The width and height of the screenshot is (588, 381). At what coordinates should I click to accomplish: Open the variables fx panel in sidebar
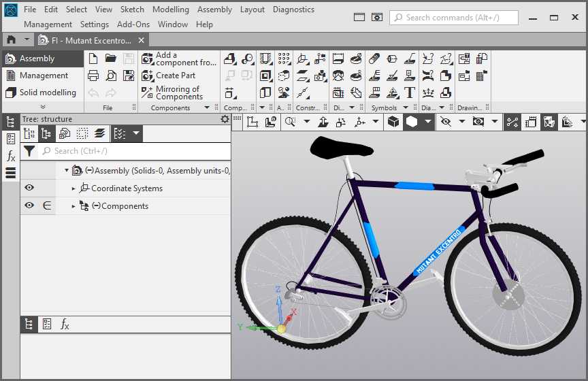[x=11, y=156]
